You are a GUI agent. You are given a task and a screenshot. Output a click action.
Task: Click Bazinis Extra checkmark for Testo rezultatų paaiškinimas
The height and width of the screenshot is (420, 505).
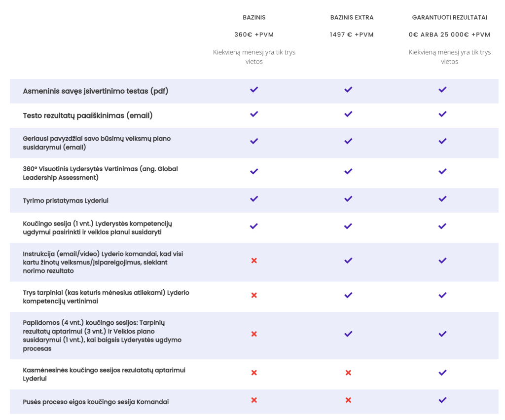348,114
